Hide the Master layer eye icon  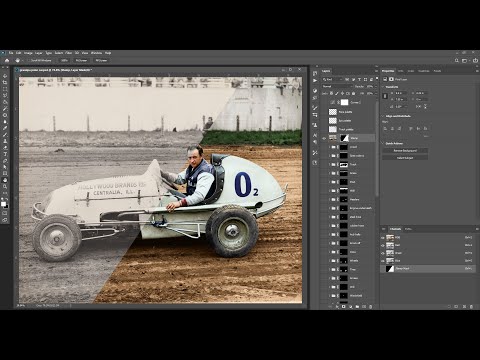pyautogui.click(x=324, y=138)
